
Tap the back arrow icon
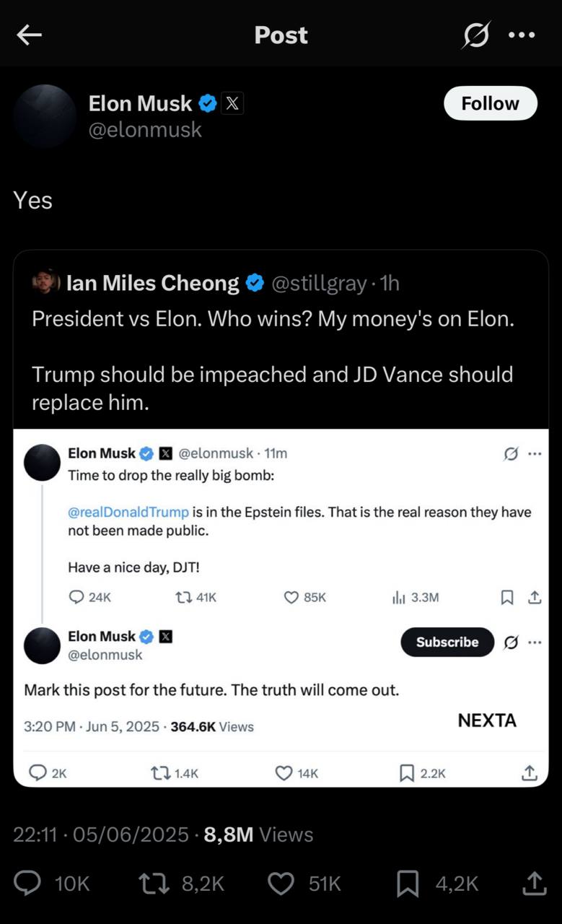pos(29,35)
